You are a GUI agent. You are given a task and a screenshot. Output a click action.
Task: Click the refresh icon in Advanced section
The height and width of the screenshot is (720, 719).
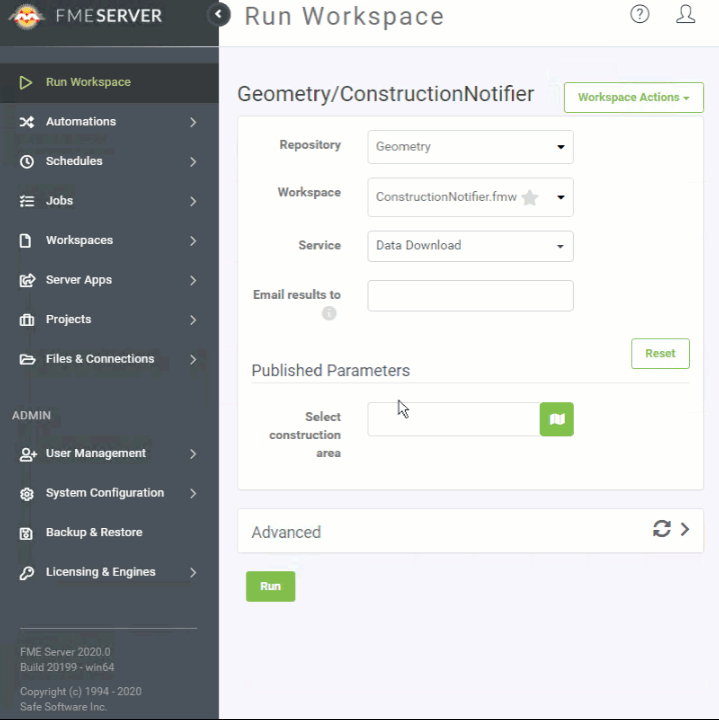point(662,529)
